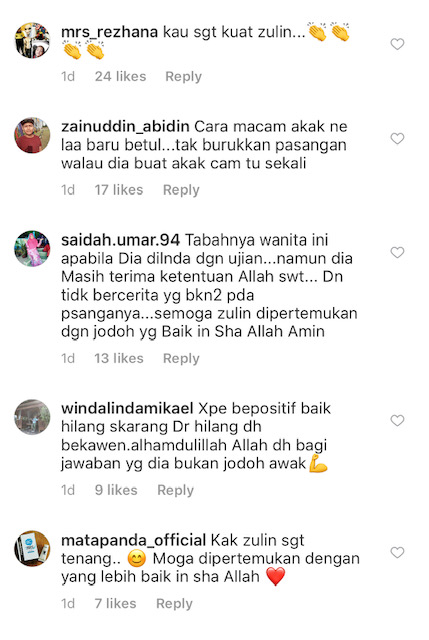
Task: Open the zainuddin_abidin username link
Action: coord(125,127)
